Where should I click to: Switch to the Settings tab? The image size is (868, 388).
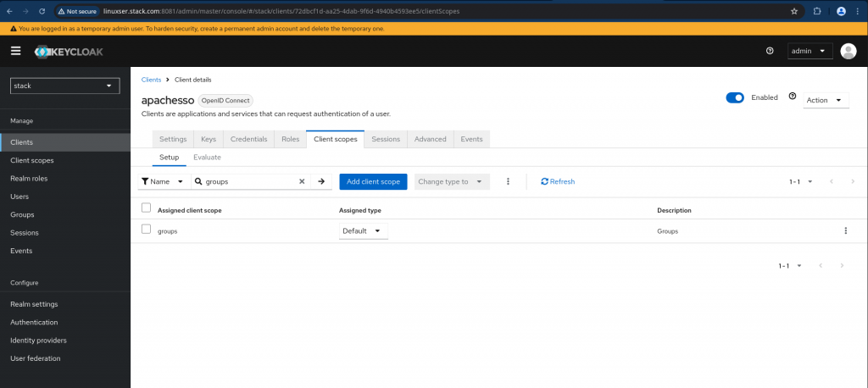173,139
